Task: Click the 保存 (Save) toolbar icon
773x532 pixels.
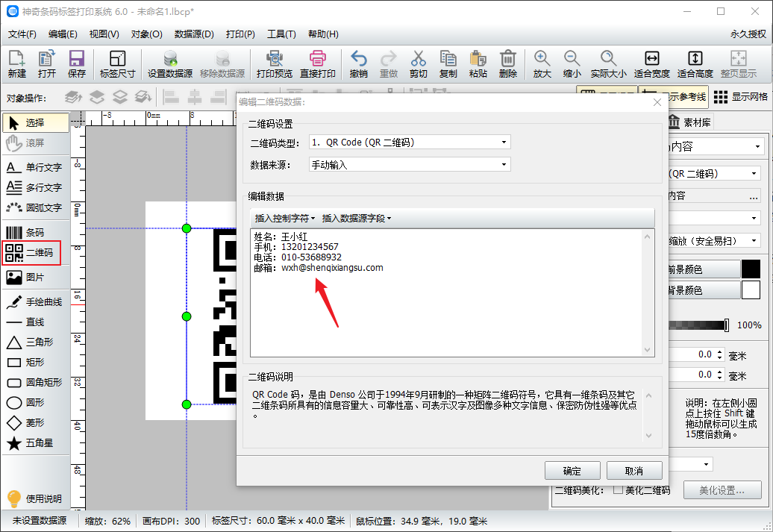Action: [76, 63]
